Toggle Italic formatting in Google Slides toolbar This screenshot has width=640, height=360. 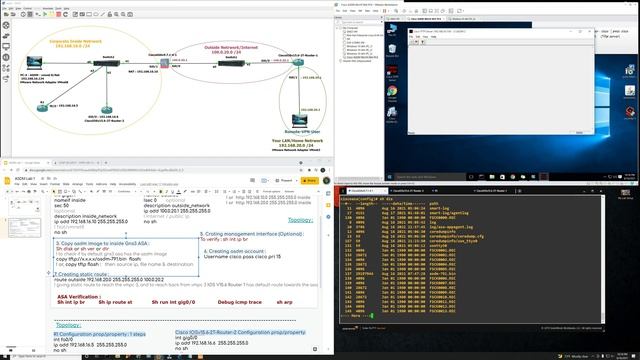[167, 191]
